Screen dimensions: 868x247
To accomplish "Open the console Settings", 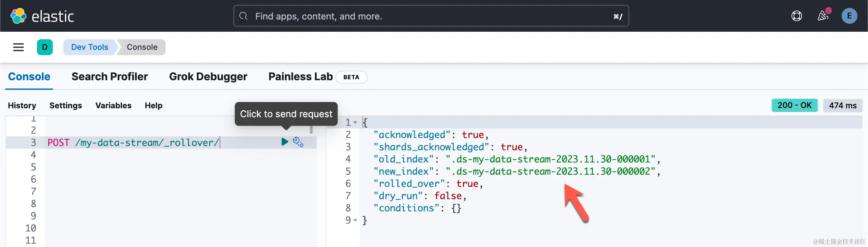I will (x=66, y=106).
